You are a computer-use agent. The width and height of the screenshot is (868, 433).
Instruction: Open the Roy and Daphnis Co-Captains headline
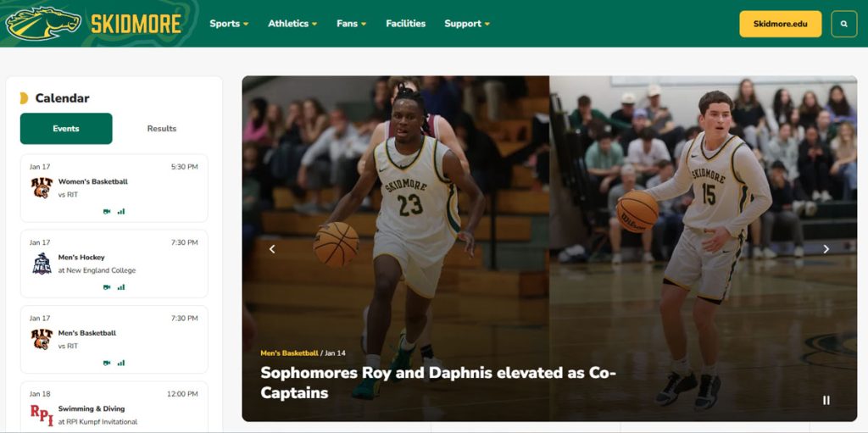pyautogui.click(x=437, y=382)
